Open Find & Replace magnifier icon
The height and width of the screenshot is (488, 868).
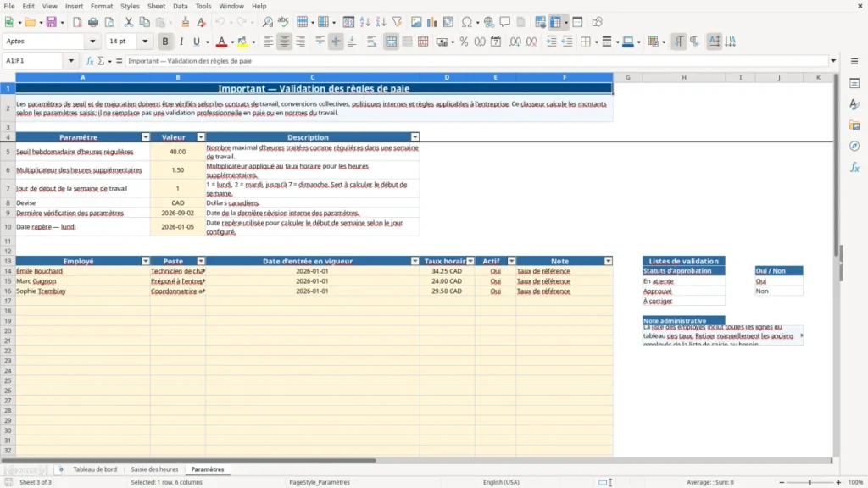pos(267,22)
